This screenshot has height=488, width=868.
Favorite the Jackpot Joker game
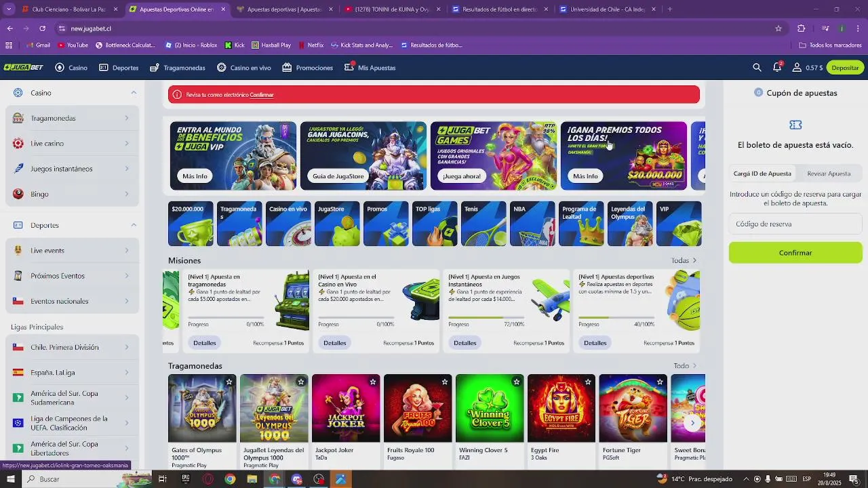pos(373,382)
